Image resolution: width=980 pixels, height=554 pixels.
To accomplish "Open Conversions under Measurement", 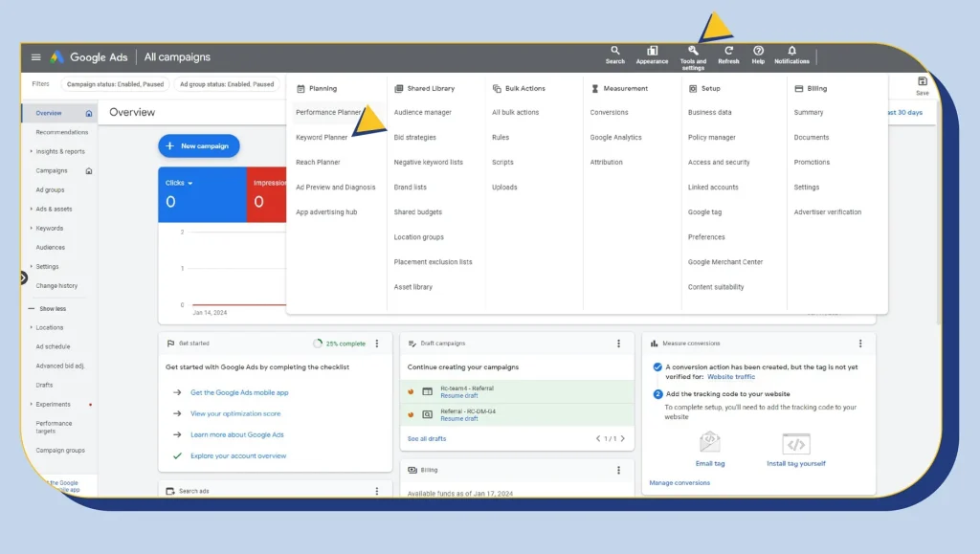I will [609, 112].
